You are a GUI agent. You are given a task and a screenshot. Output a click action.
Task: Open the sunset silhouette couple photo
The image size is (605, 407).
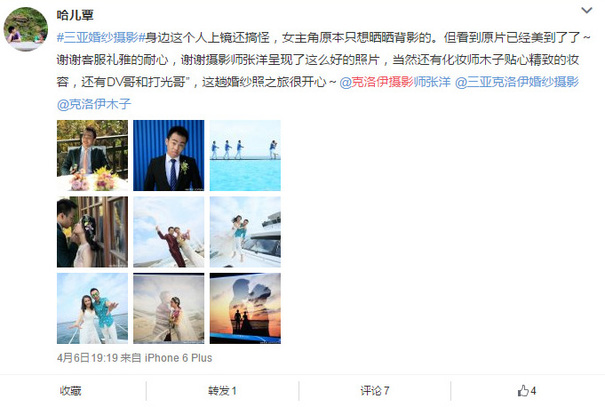(x=245, y=308)
